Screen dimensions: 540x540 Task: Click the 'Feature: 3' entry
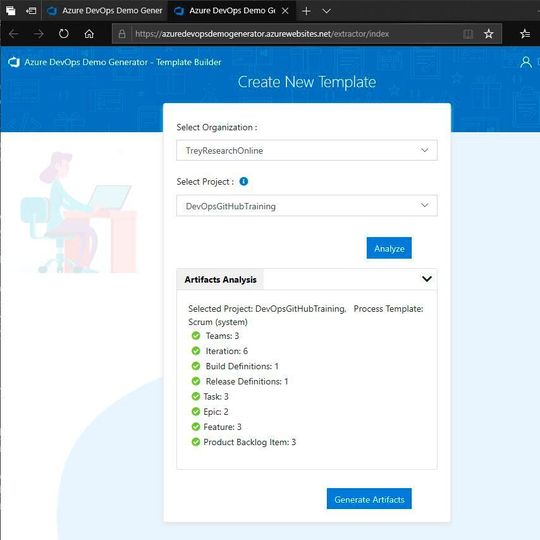click(222, 427)
